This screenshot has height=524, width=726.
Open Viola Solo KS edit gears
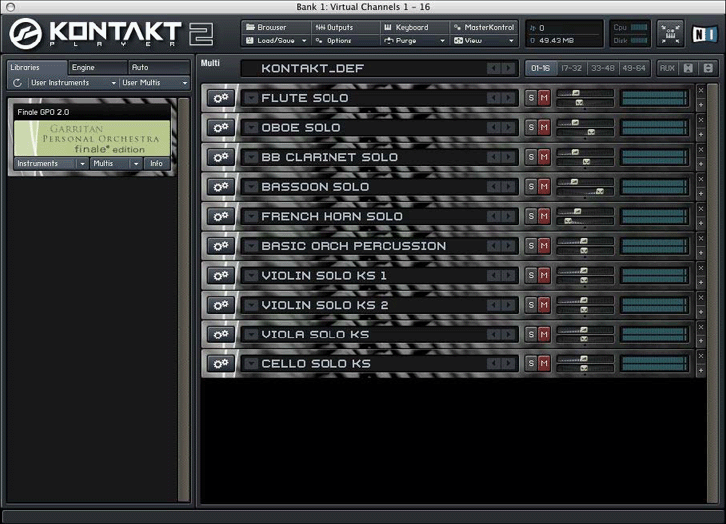point(220,335)
